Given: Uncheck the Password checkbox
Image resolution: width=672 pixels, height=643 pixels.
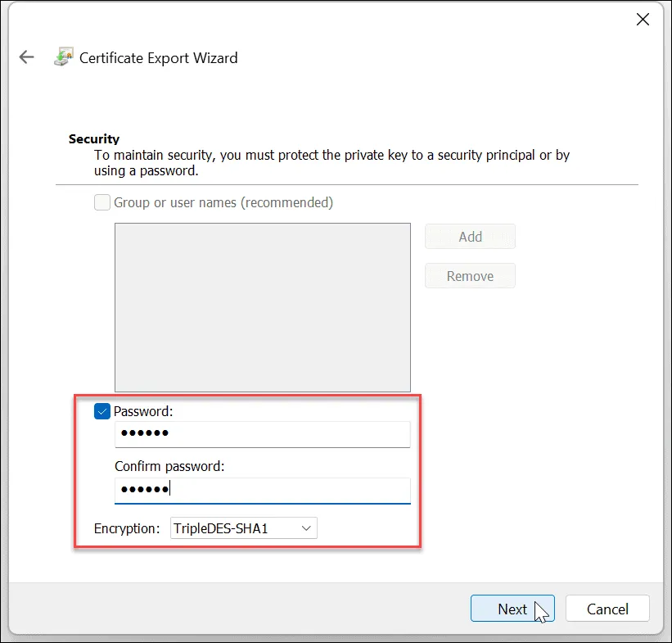Looking at the screenshot, I should coord(102,411).
